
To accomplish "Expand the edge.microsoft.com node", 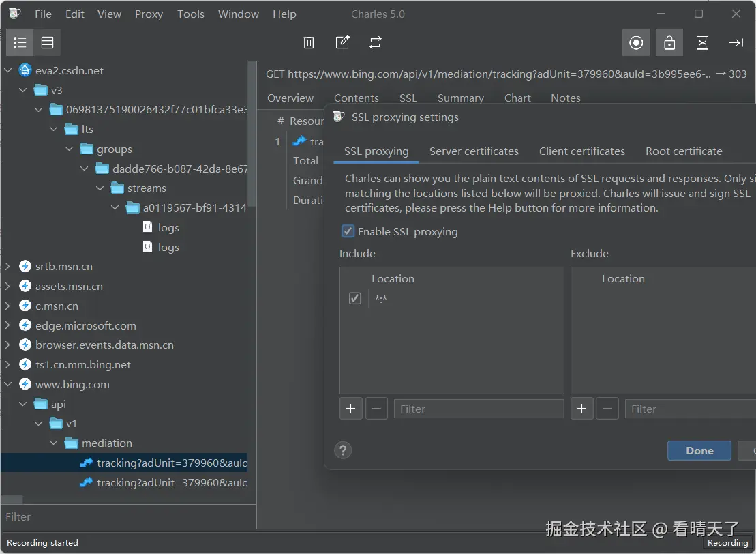I will 7,325.
